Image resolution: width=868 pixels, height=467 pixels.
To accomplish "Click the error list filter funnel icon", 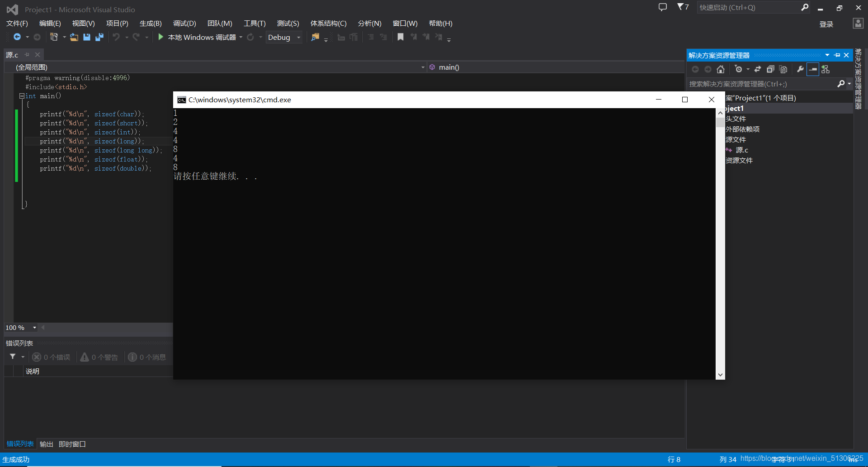I will tap(13, 357).
